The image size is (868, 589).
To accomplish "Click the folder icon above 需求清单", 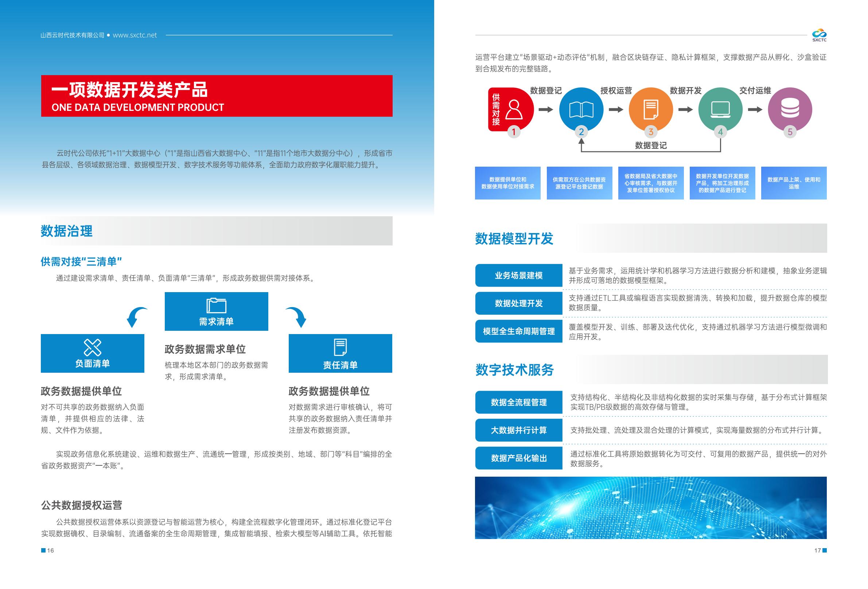I will [x=216, y=305].
